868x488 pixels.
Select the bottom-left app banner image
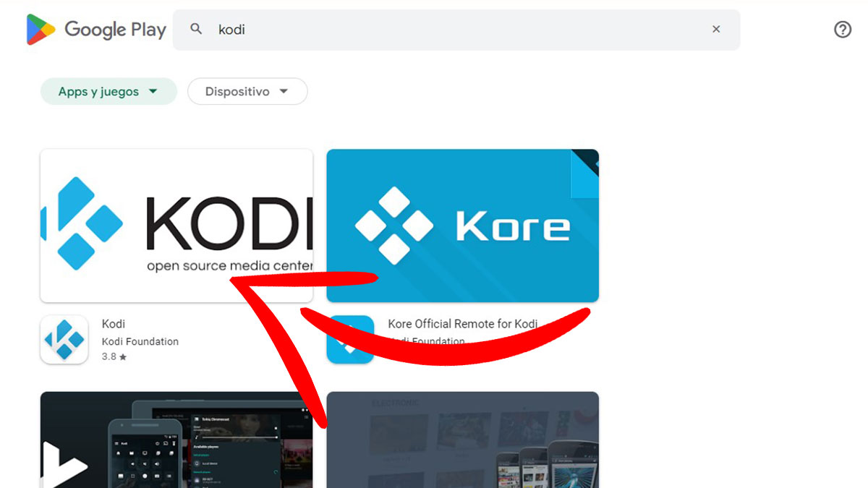point(176,440)
